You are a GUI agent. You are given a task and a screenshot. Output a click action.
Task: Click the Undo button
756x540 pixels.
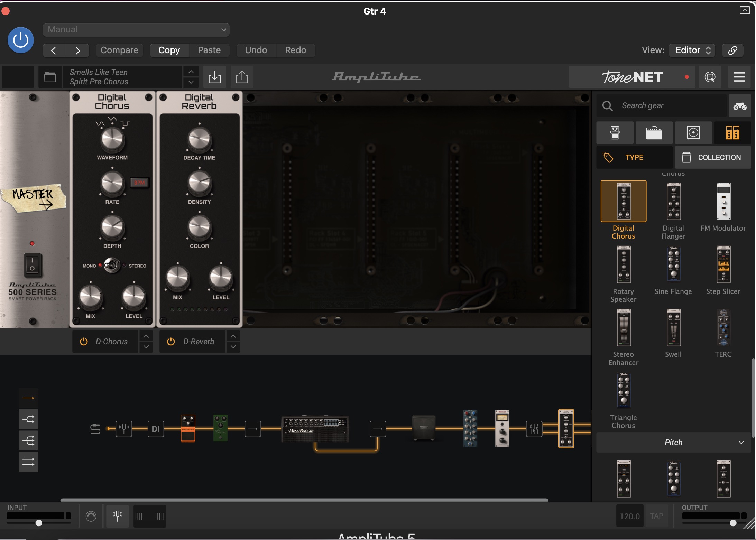point(256,50)
